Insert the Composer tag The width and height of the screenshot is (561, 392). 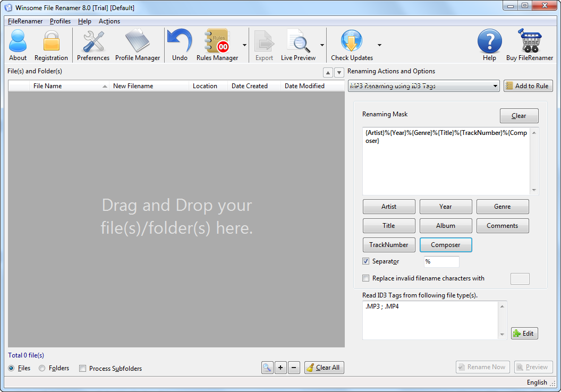[x=445, y=245]
